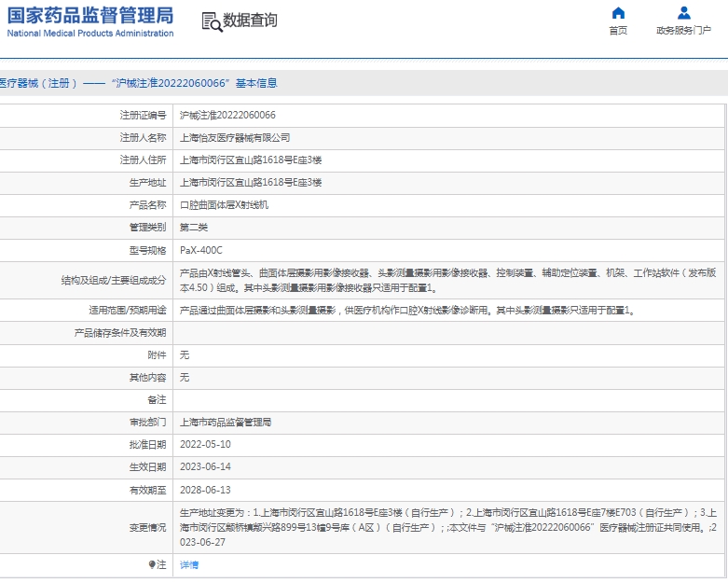
Task: Click the 数据查询 search document icon
Action: click(212, 21)
